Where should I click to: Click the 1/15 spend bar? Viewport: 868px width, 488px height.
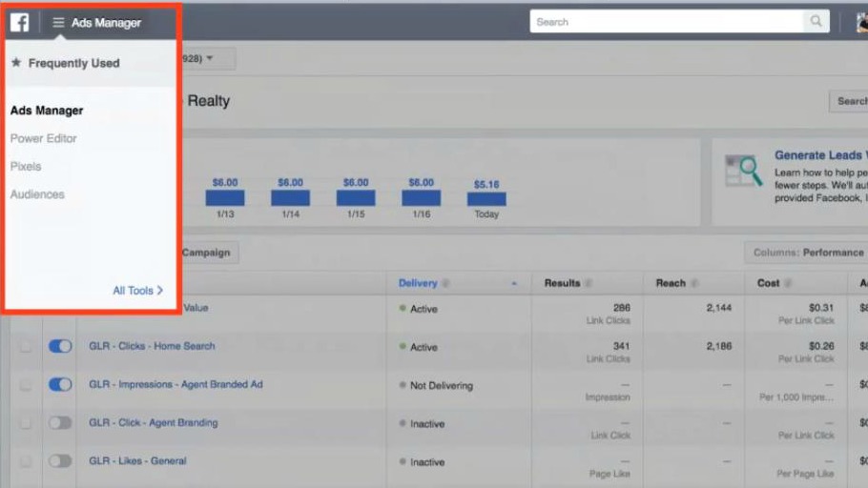[356, 198]
